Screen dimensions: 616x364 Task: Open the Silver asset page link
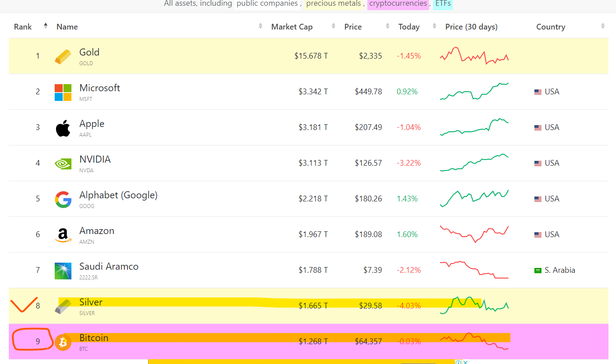coord(91,302)
